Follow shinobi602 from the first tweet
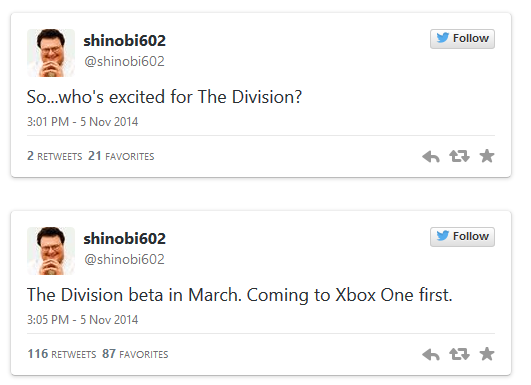Viewport: 531px width, 385px height. (462, 39)
